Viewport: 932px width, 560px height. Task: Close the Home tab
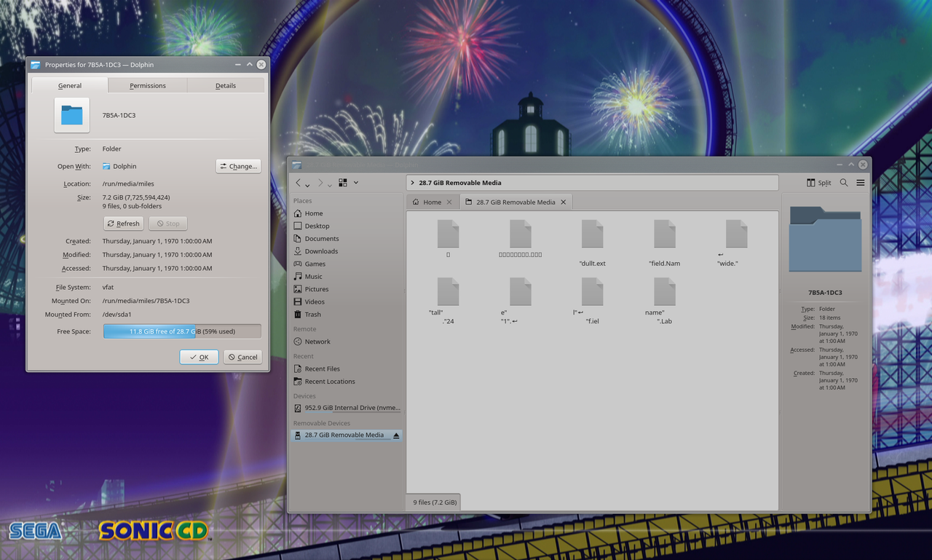click(449, 202)
